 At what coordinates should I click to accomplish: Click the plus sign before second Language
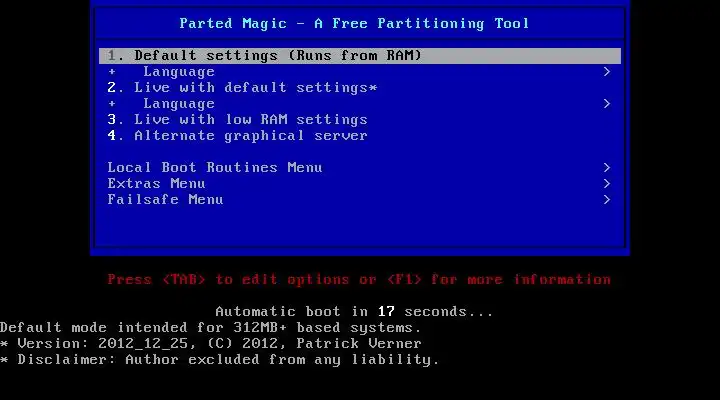tap(112, 104)
